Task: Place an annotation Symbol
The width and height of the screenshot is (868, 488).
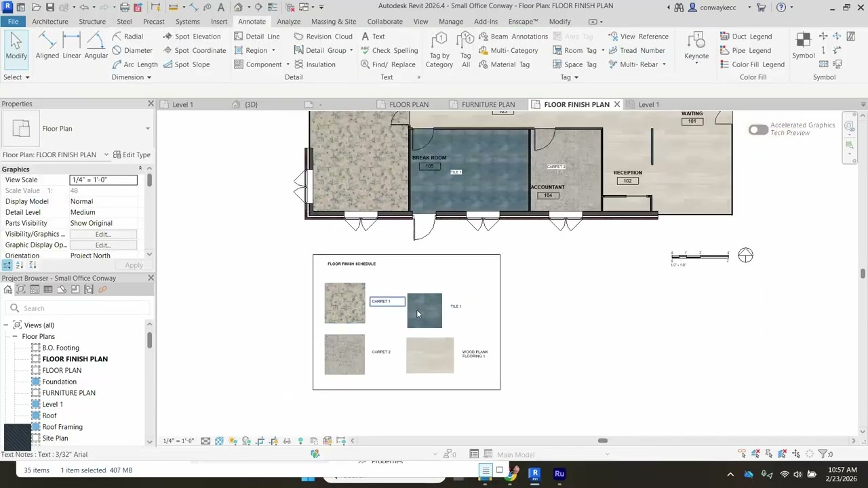Action: click(x=804, y=46)
